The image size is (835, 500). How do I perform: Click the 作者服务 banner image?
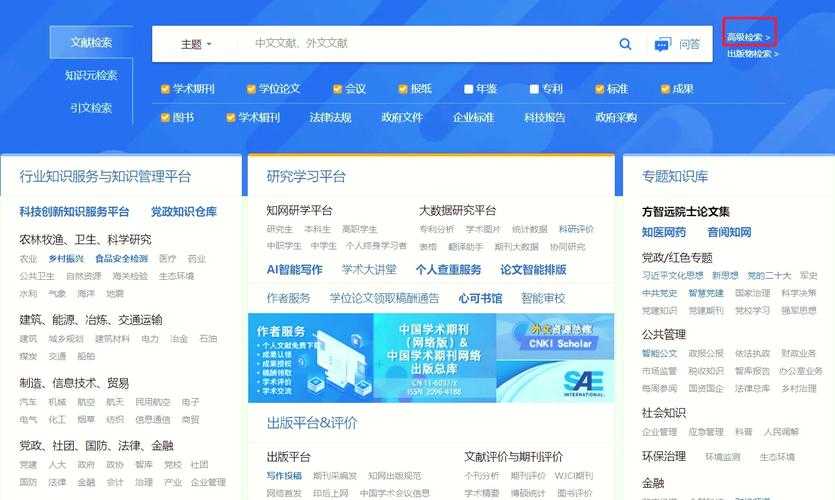pos(311,358)
